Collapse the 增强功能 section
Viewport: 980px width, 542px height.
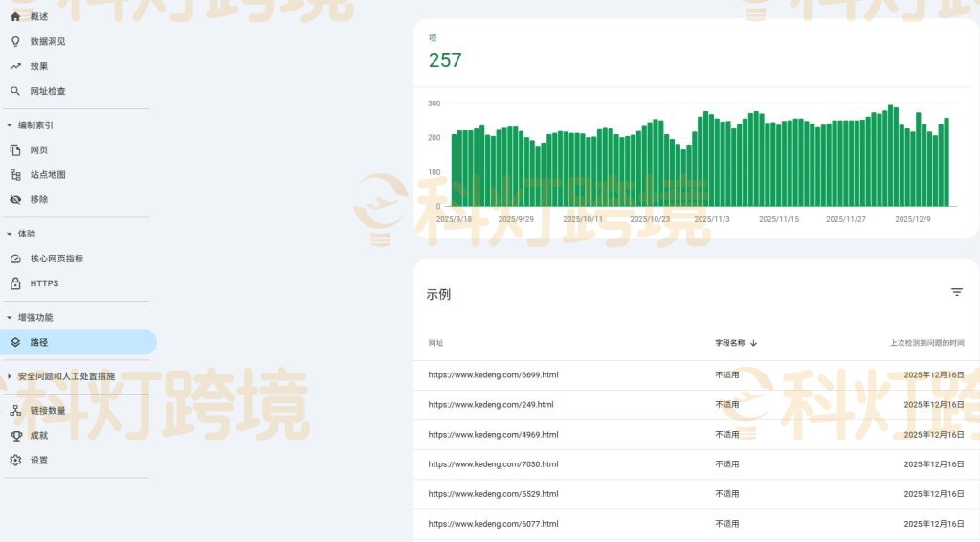point(10,318)
